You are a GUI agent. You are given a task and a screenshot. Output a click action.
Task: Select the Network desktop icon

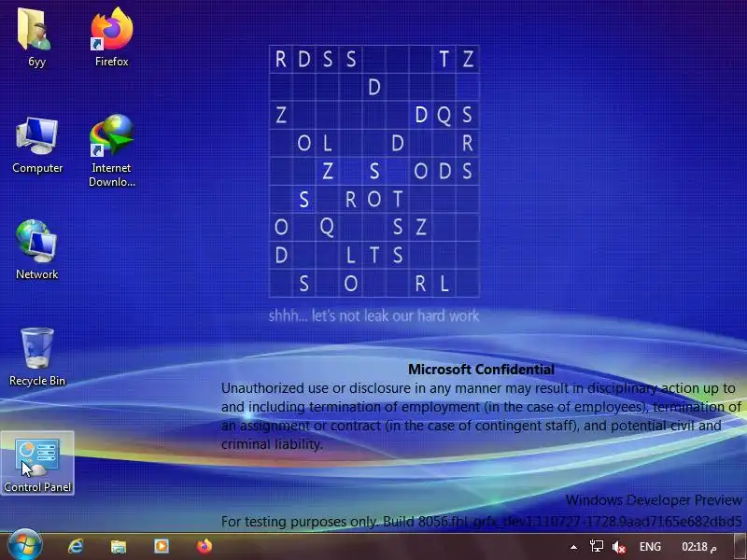pos(36,250)
